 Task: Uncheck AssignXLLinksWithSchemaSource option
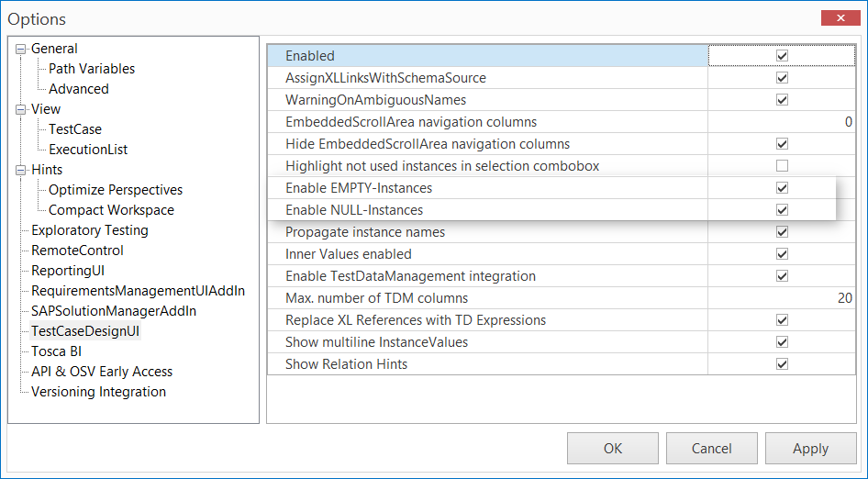[782, 78]
